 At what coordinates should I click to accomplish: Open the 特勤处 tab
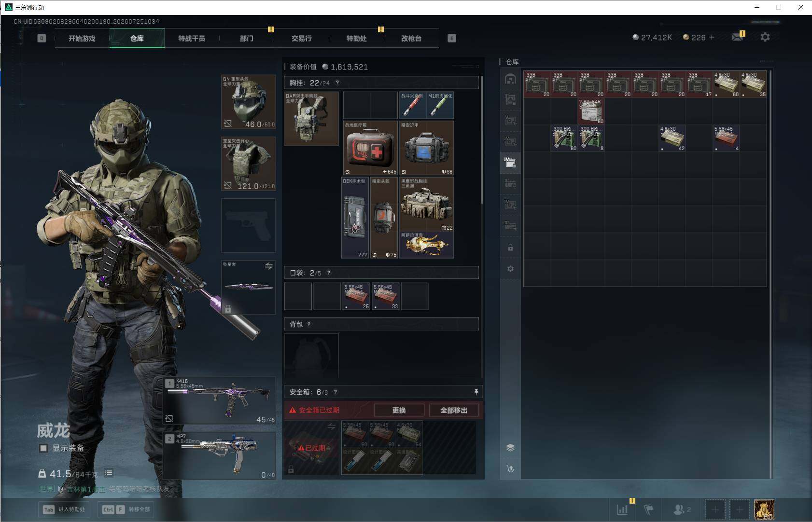point(356,38)
